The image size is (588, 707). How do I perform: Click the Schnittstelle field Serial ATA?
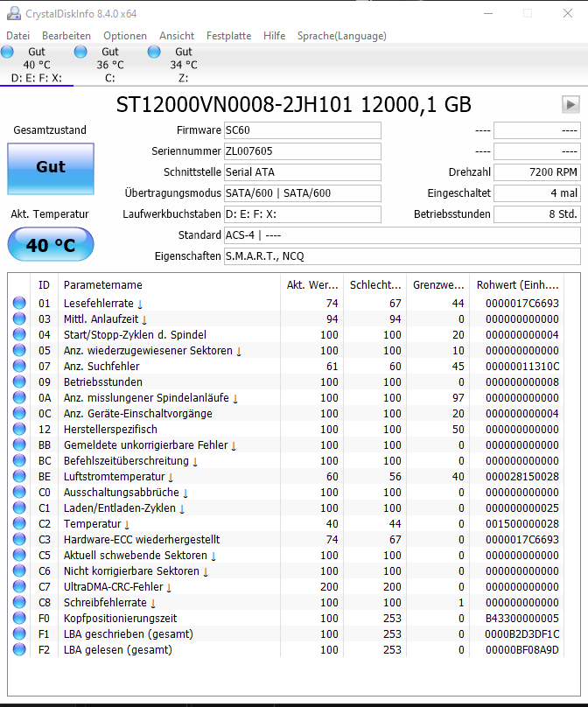tap(303, 172)
